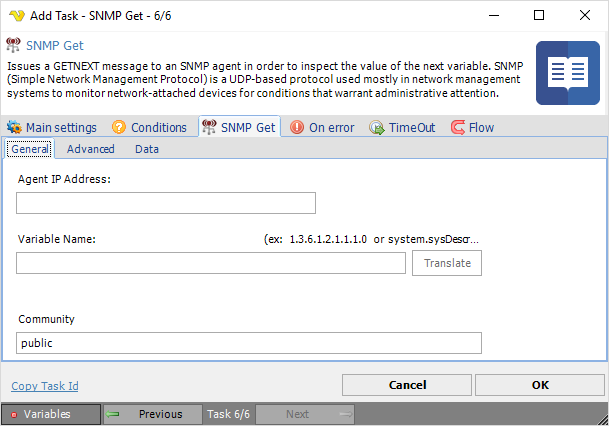Open the Data sub-tab
Viewport: 609px width, 426px height.
click(x=147, y=149)
